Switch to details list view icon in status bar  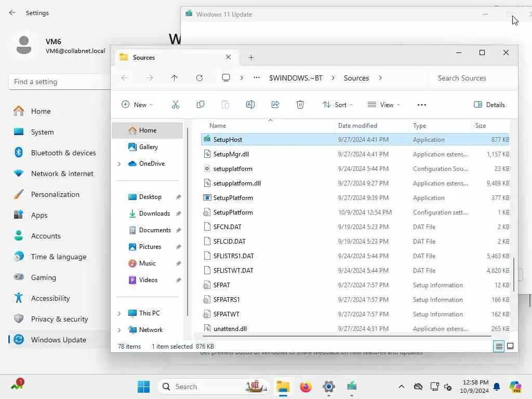click(x=499, y=346)
